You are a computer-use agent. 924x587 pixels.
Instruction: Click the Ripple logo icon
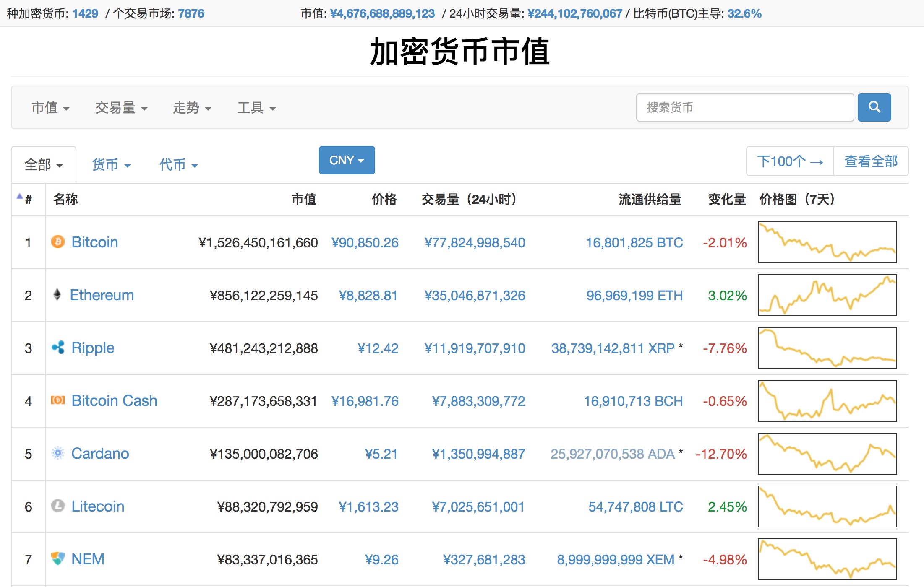tap(58, 348)
